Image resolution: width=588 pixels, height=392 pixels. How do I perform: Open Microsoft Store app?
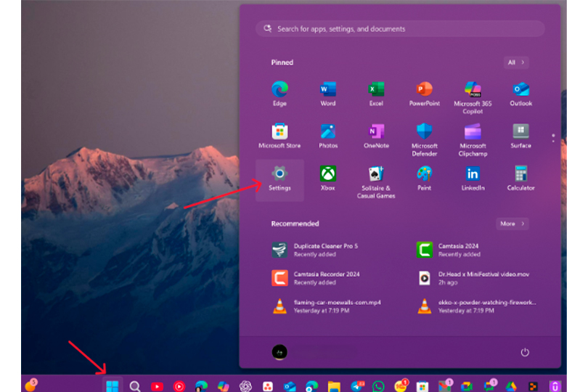click(279, 135)
